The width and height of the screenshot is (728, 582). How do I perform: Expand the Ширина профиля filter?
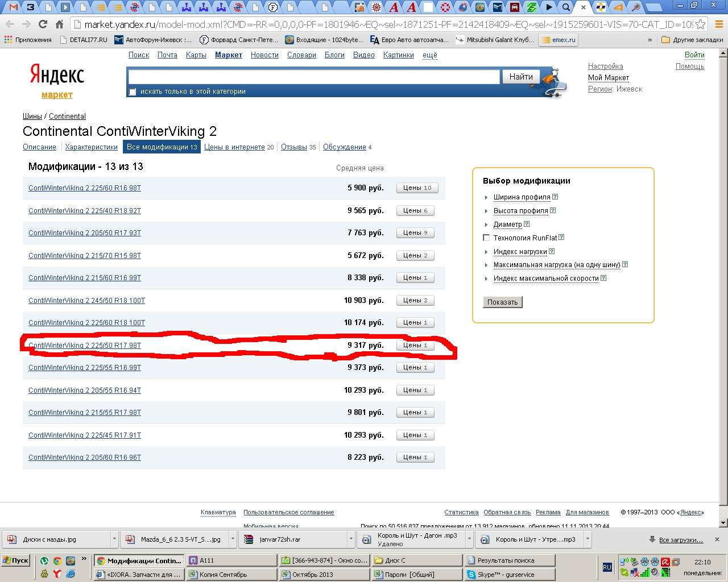click(x=486, y=198)
